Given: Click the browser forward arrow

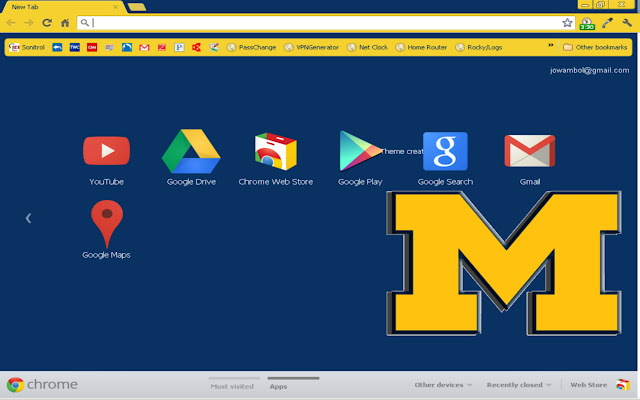Looking at the screenshot, I should point(29,23).
